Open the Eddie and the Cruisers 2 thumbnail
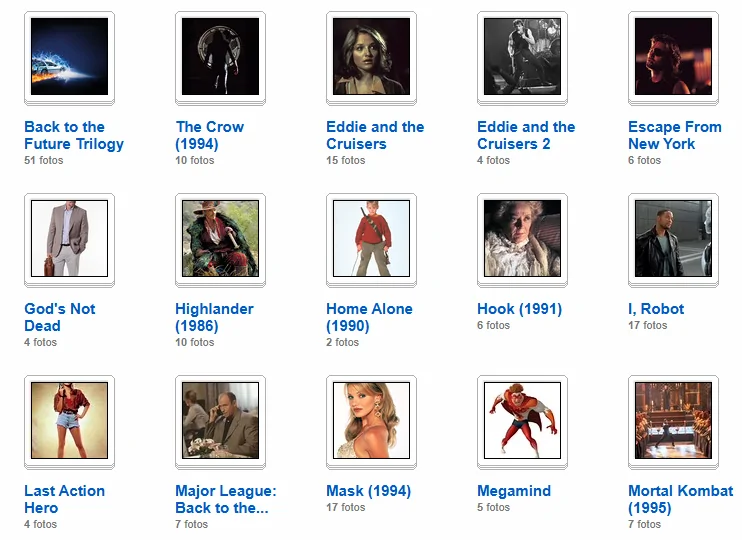This screenshot has height=540, width=742. coord(522,56)
